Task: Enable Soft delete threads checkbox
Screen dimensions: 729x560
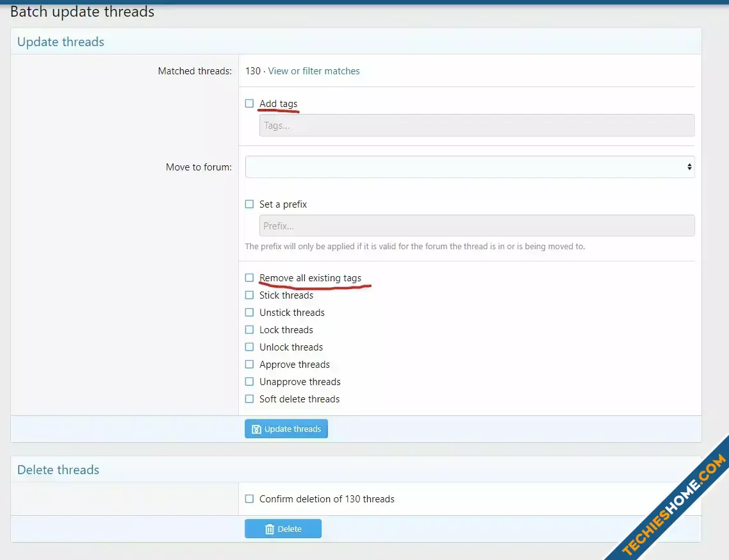Action: pyautogui.click(x=249, y=399)
